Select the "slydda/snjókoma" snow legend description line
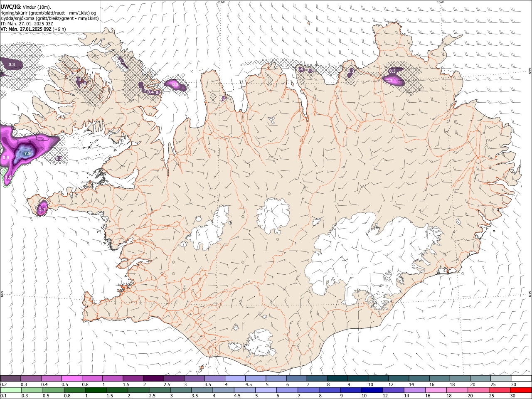This screenshot has height=399, width=532. [x=49, y=18]
